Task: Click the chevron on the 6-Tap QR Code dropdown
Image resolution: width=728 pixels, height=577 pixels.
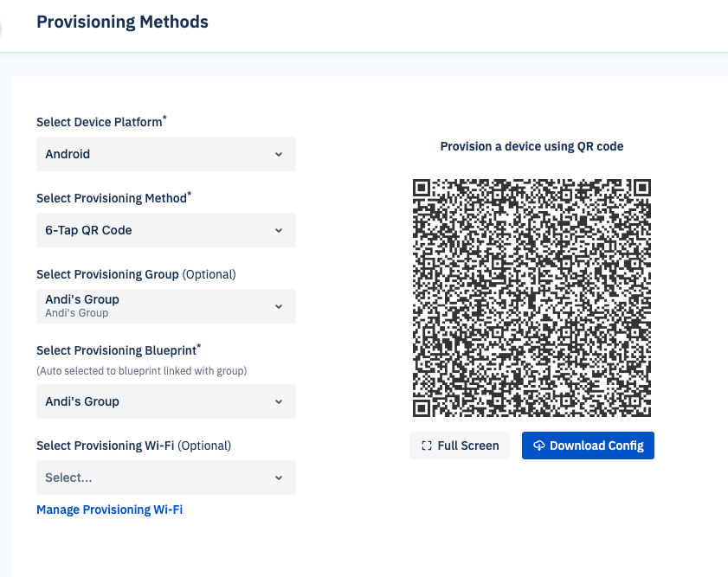Action: [279, 230]
